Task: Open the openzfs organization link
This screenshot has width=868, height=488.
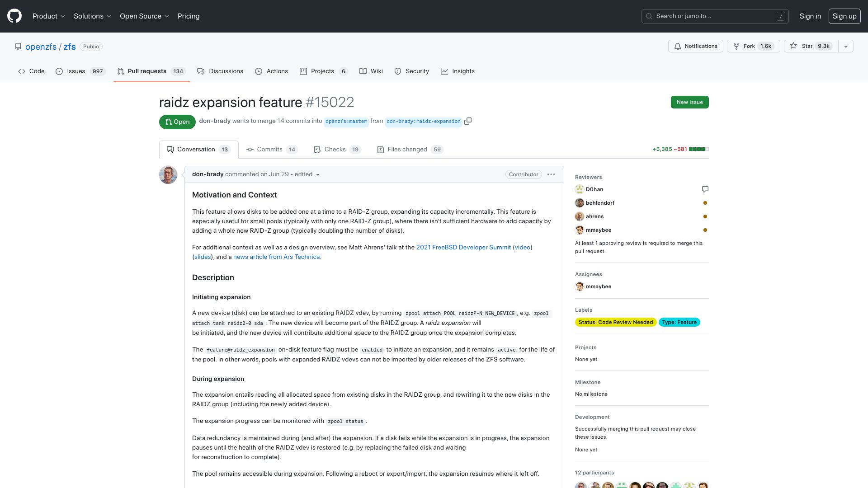Action: 41,47
